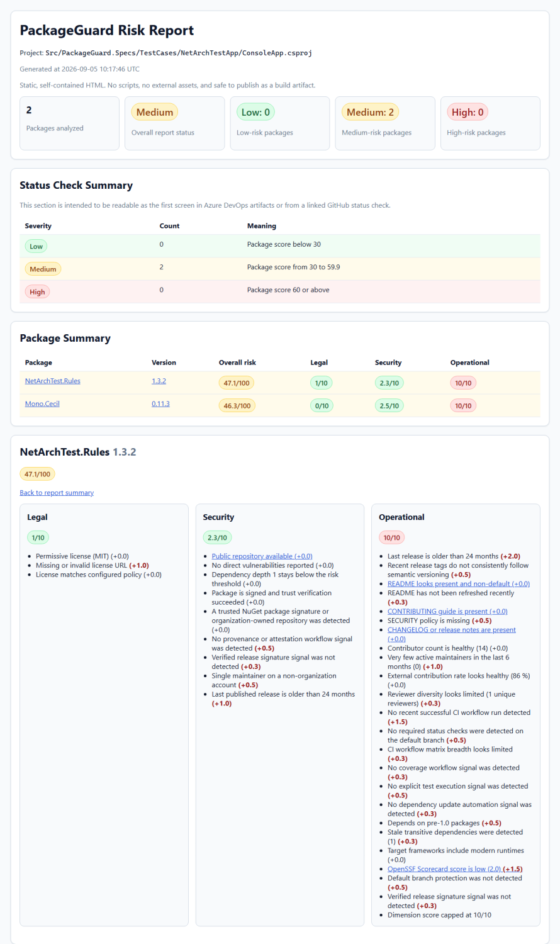Click Back to report summary link

pyautogui.click(x=57, y=493)
